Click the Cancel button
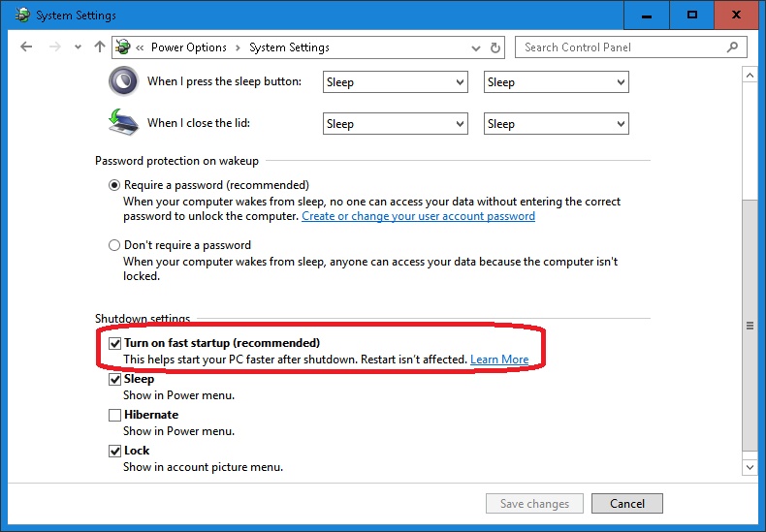Image resolution: width=766 pixels, height=532 pixels. pyautogui.click(x=627, y=503)
